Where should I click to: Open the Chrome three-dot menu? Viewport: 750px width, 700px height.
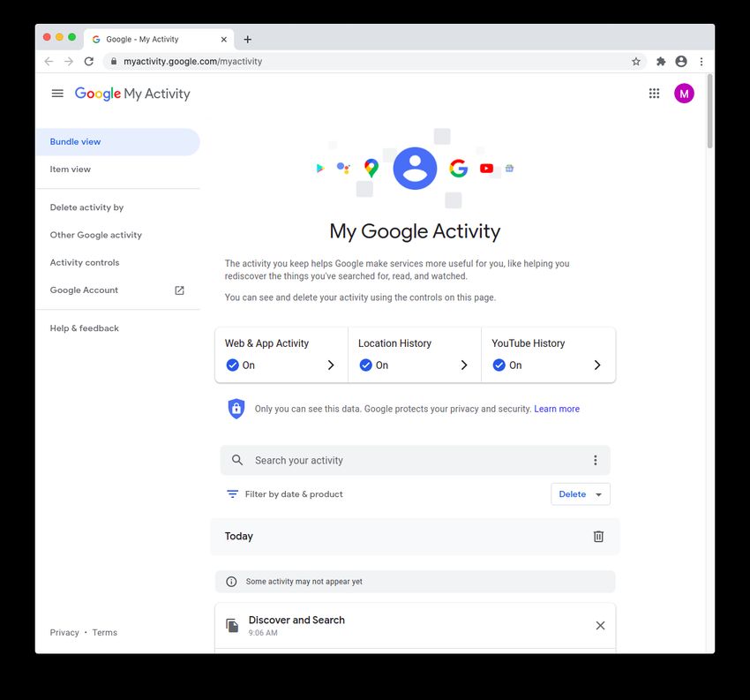click(x=701, y=61)
